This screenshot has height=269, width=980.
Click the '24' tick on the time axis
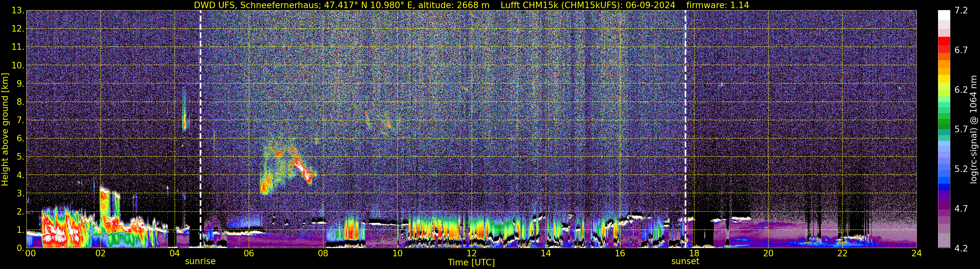pyautogui.click(x=917, y=254)
